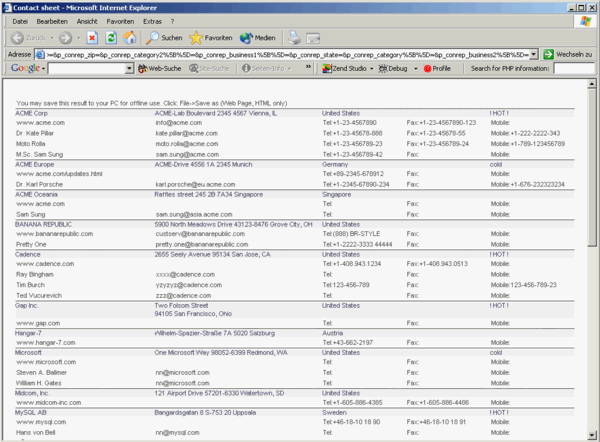Click the scrollbar up arrow
Image resolution: width=600 pixels, height=442 pixels.
coord(592,83)
